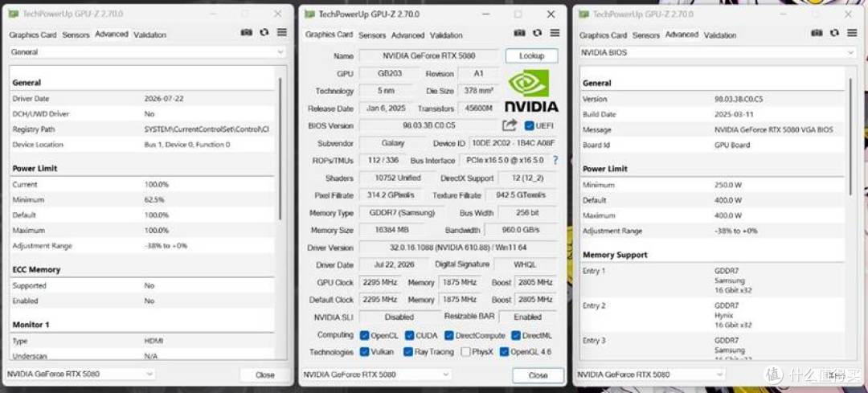
Task: Click Driver Date row in left window
Action: coord(143,99)
